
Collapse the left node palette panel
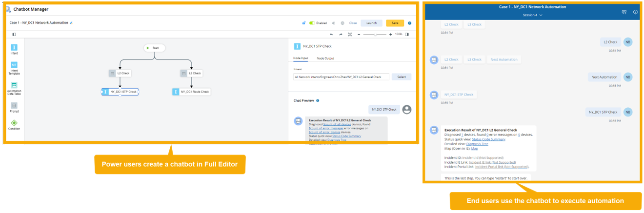[14, 35]
